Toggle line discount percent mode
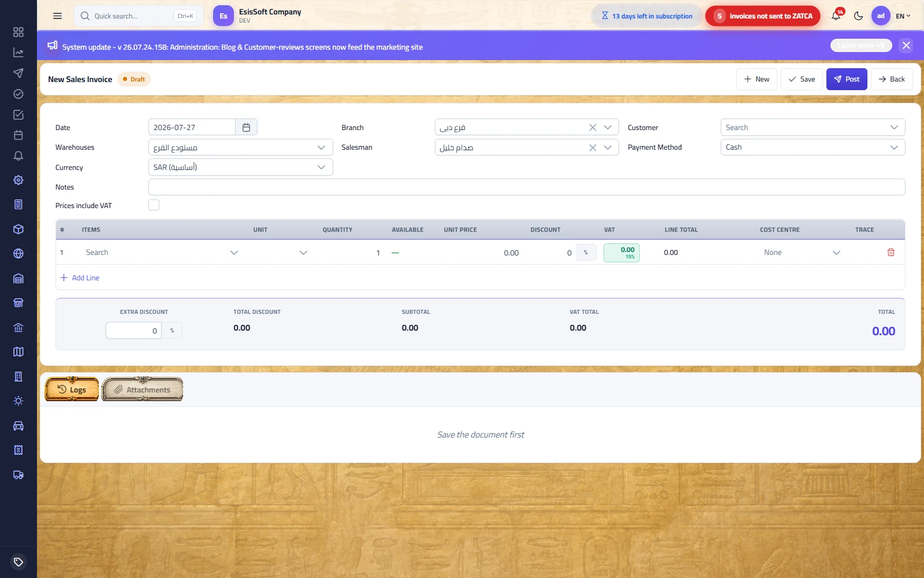 [x=586, y=253]
